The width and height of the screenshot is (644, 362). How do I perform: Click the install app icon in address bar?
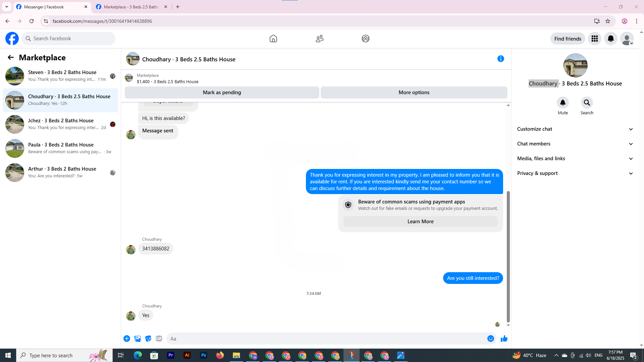click(x=597, y=21)
